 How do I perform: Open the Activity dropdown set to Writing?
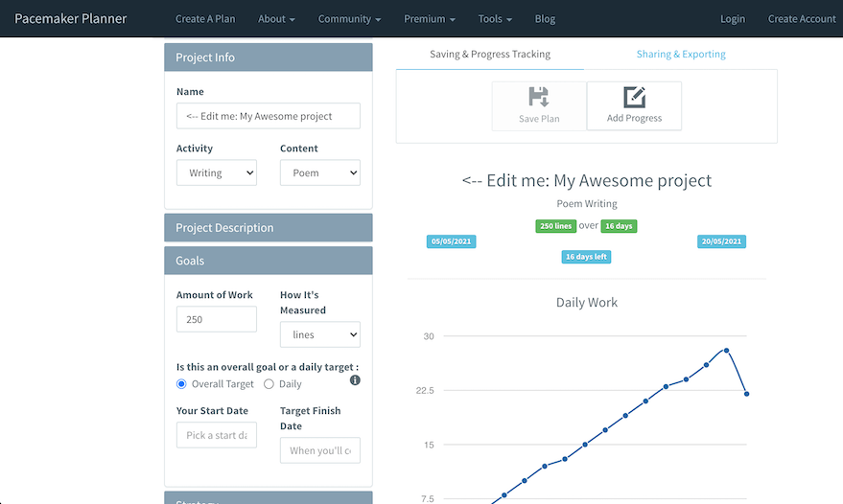(x=217, y=172)
